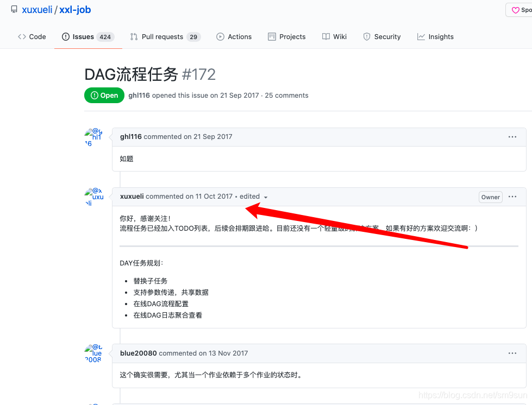This screenshot has width=532, height=405.
Task: Open xuxueli author link in second comment
Action: [x=132, y=196]
